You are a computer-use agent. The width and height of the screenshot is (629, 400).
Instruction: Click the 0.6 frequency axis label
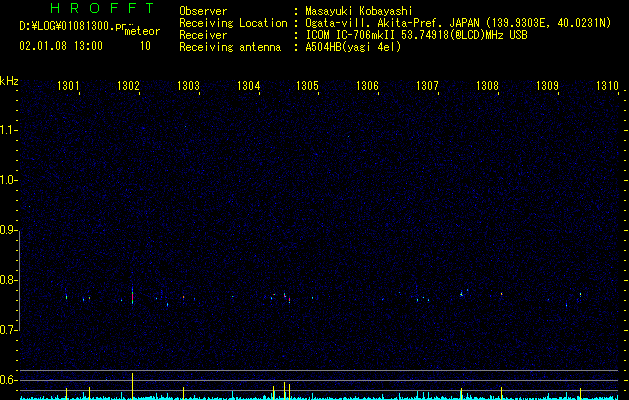tap(9, 380)
